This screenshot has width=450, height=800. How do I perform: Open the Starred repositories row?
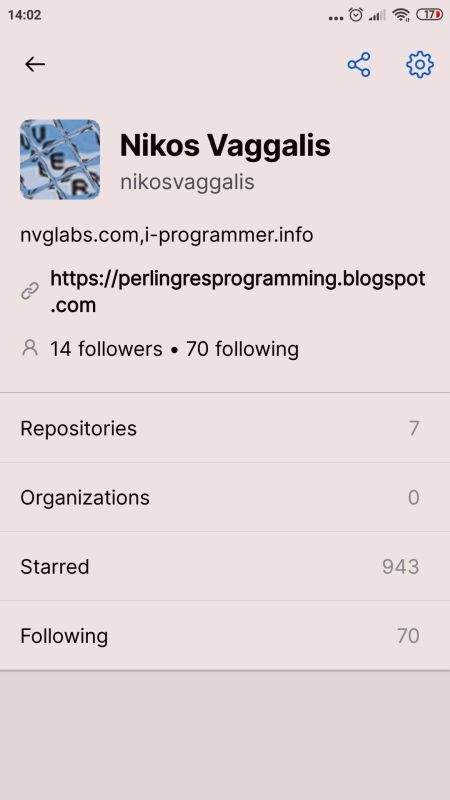(225, 566)
